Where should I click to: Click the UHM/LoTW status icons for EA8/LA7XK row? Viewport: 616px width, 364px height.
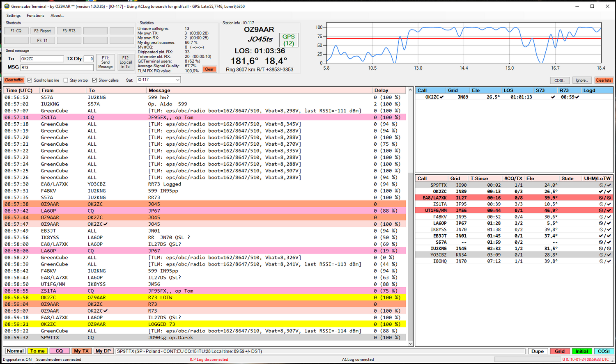605,198
